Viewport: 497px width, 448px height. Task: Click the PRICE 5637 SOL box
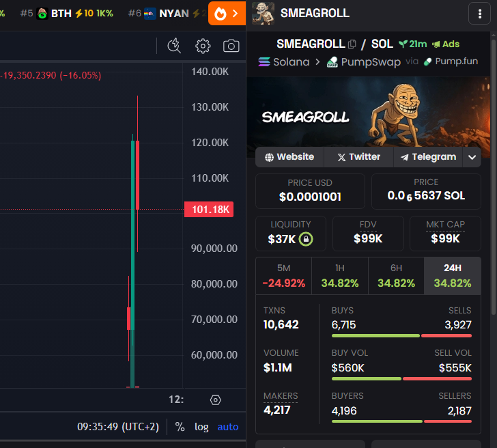pyautogui.click(x=426, y=191)
